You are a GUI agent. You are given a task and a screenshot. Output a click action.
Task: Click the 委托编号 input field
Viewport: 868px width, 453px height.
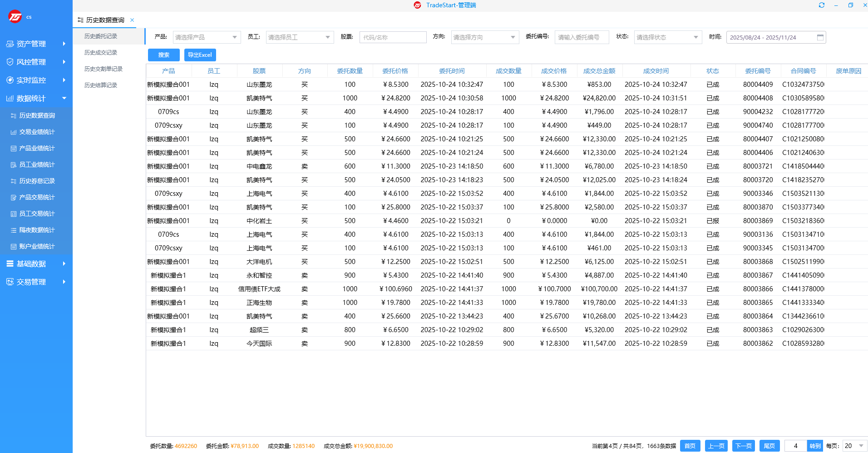click(581, 37)
